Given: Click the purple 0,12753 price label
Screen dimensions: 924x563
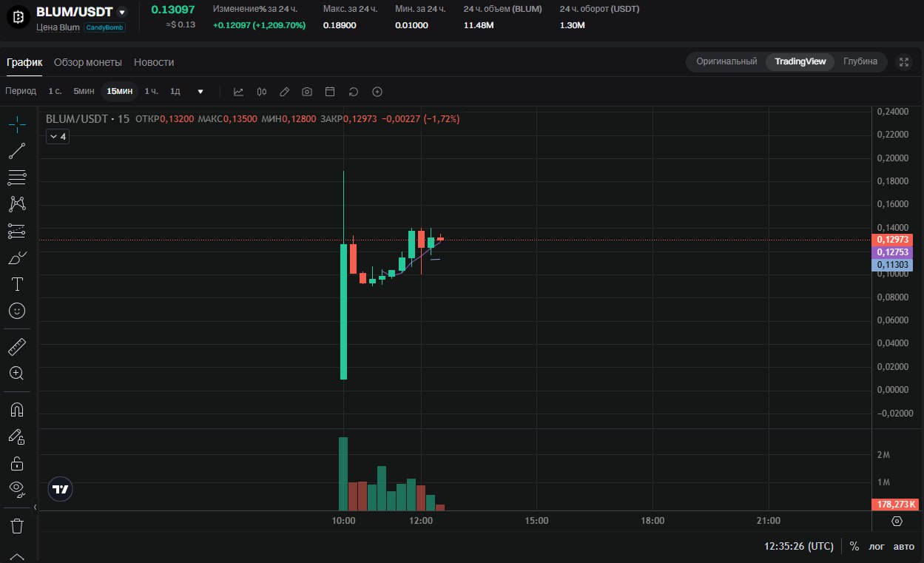Looking at the screenshot, I should 893,252.
